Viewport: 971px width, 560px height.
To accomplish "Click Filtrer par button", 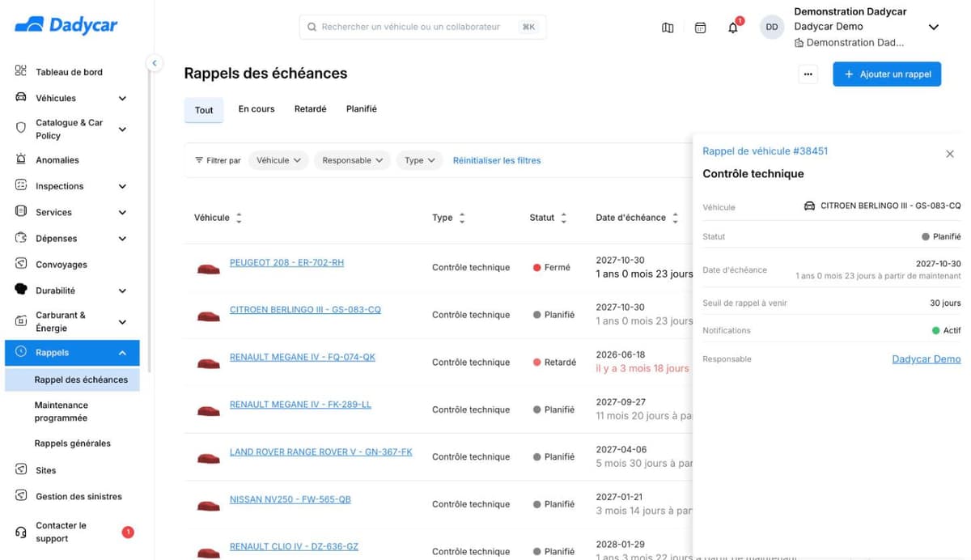I will coord(218,160).
